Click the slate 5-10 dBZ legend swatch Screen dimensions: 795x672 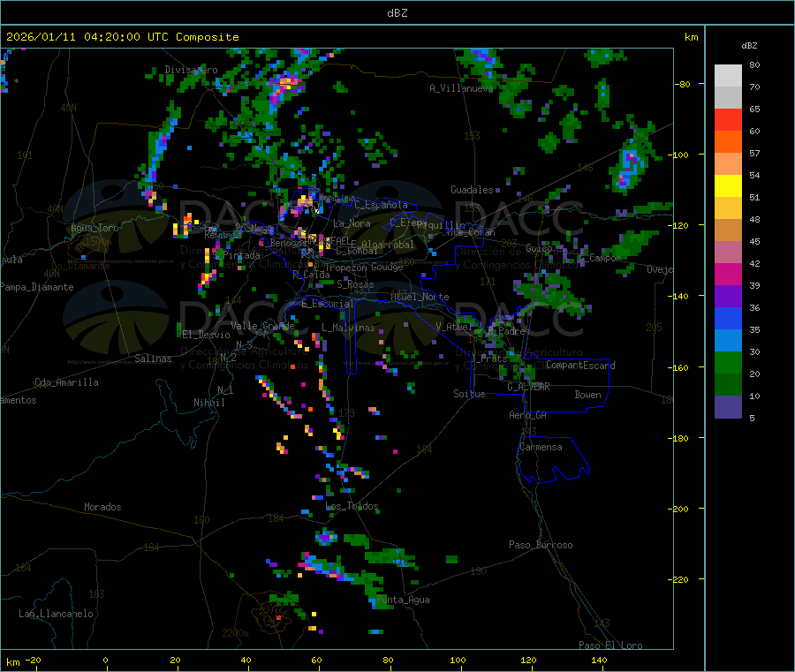[728, 407]
